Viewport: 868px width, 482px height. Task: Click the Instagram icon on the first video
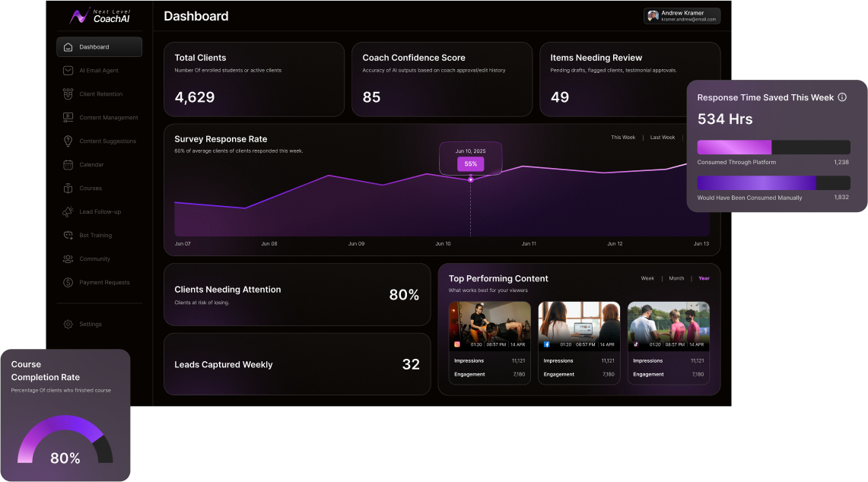pos(457,344)
